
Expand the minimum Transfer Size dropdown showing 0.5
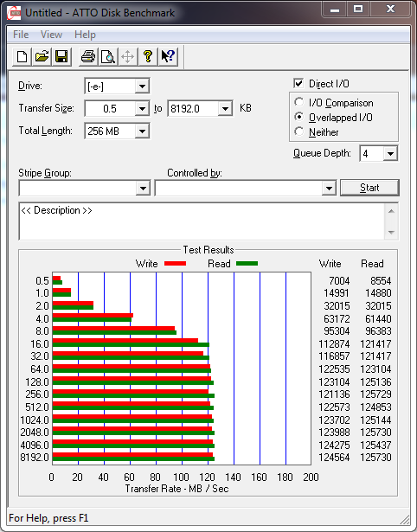(x=142, y=109)
